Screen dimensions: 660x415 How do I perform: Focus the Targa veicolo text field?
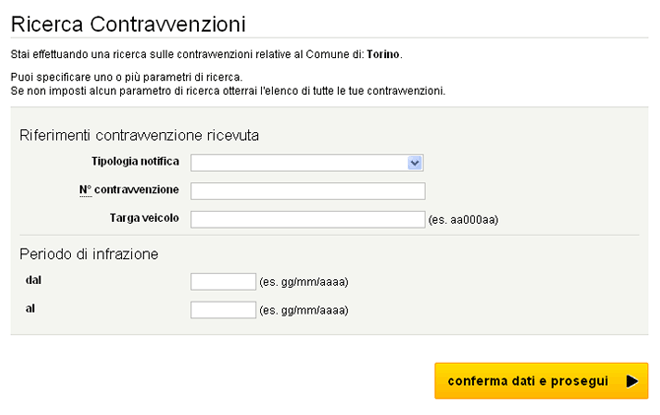308,219
